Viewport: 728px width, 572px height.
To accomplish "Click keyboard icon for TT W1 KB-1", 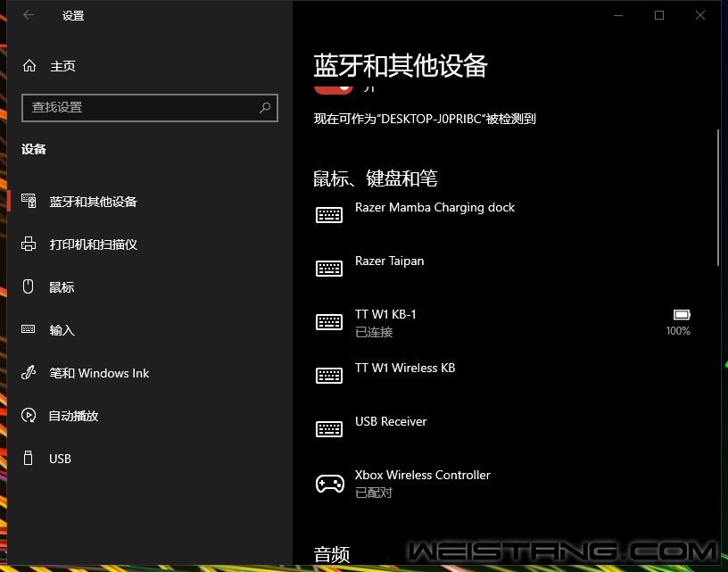I will click(329, 322).
